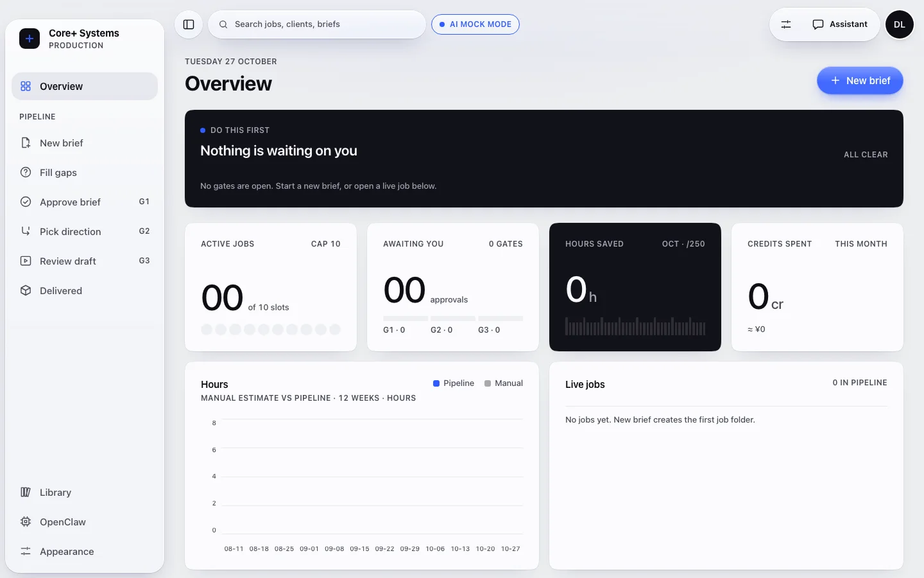924x578 pixels.
Task: Open the Overview menu item
Action: point(85,86)
